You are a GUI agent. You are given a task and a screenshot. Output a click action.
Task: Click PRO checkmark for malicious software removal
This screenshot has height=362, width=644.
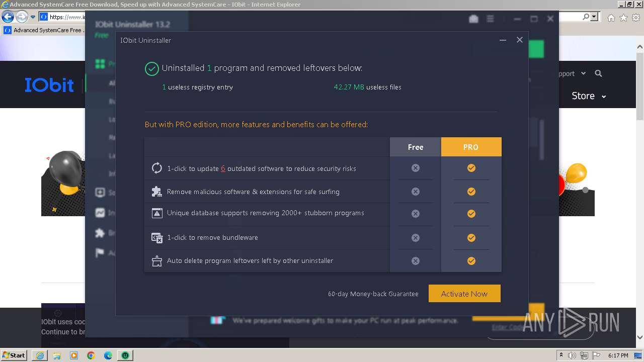click(x=471, y=192)
